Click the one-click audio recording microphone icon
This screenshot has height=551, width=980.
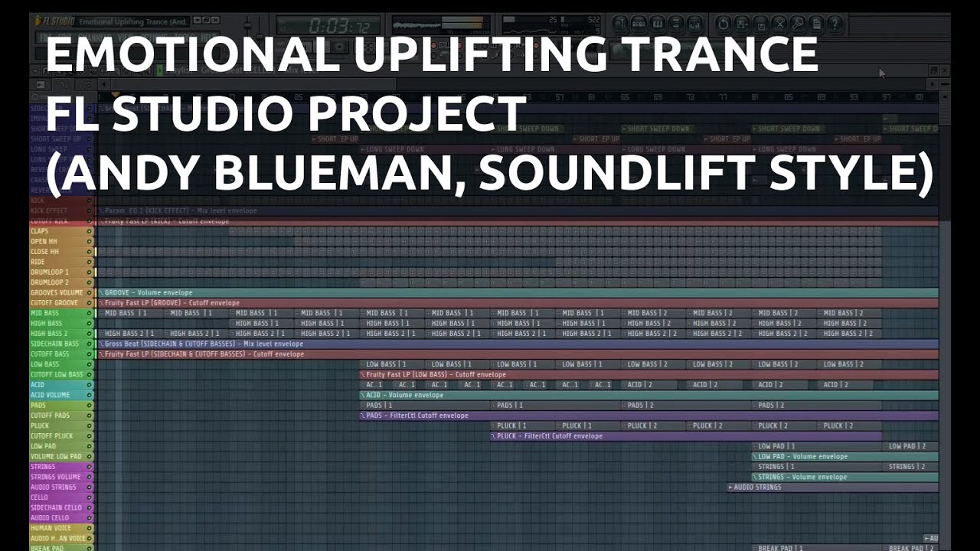(x=798, y=24)
